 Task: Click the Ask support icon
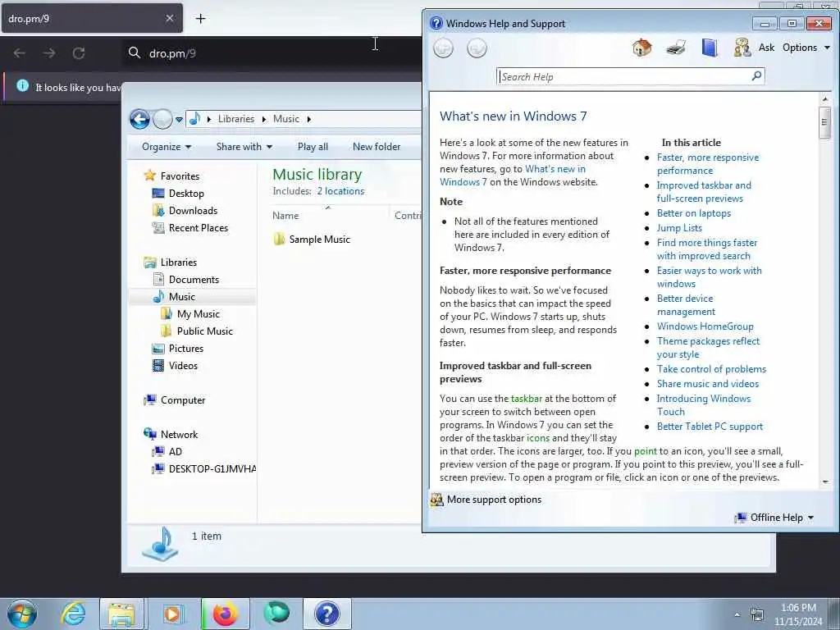742,48
